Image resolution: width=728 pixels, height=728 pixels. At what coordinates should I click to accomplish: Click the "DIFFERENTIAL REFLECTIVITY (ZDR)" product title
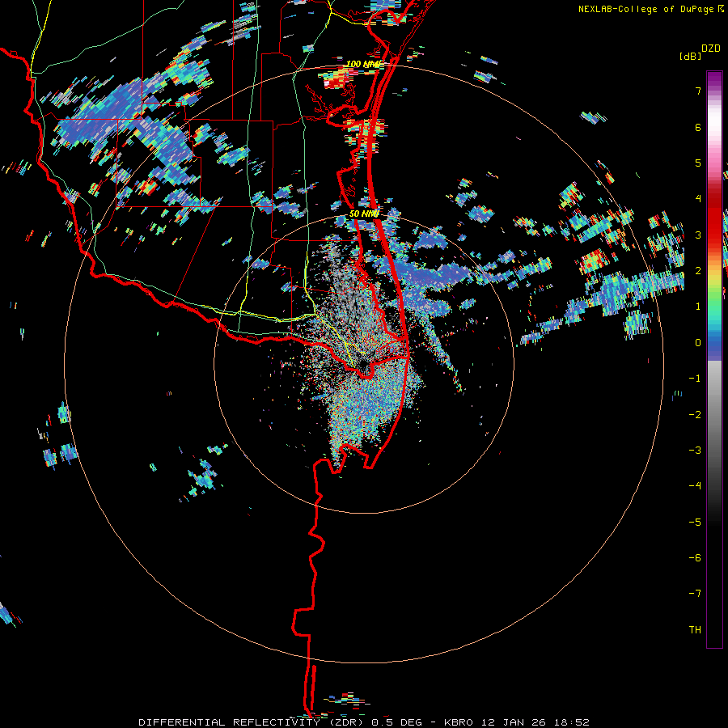tap(252, 722)
